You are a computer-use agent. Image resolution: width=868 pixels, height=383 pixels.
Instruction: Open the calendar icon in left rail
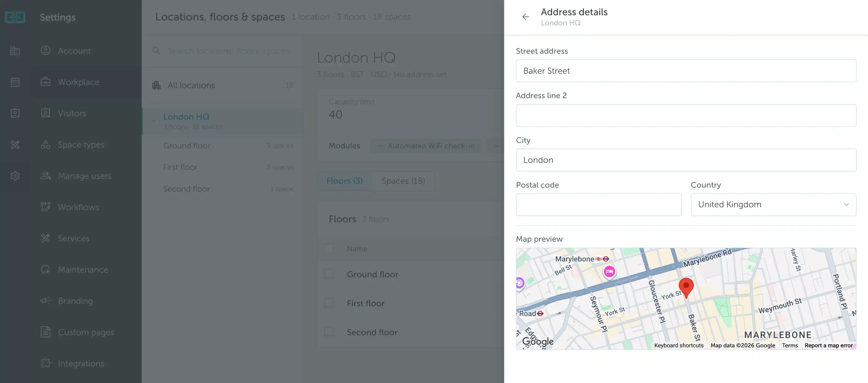point(15,82)
